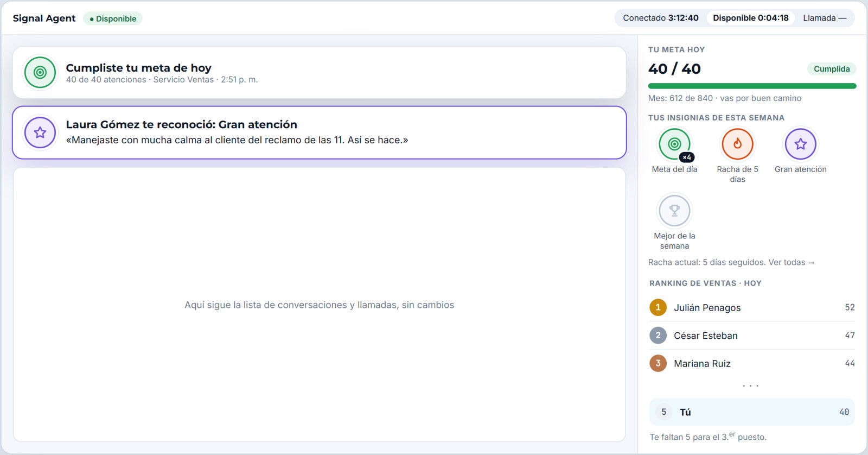
Task: Click the green daily goal progress bar
Action: pyautogui.click(x=752, y=86)
